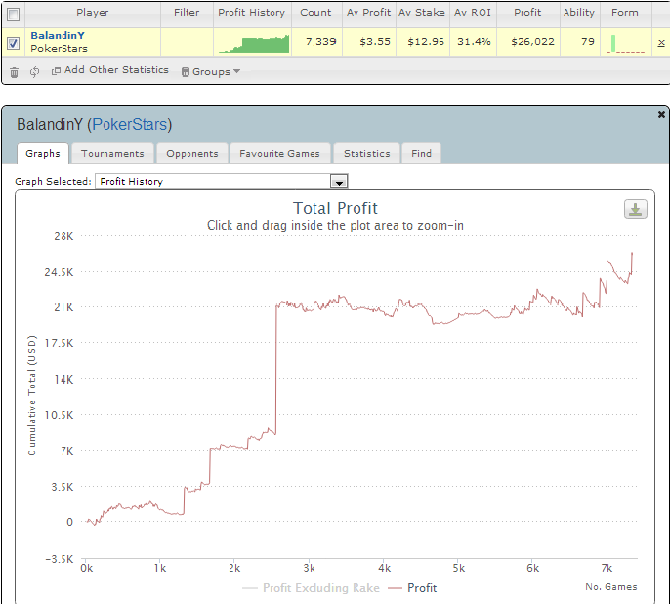Click the Profit History mini green chart

pyautogui.click(x=254, y=44)
